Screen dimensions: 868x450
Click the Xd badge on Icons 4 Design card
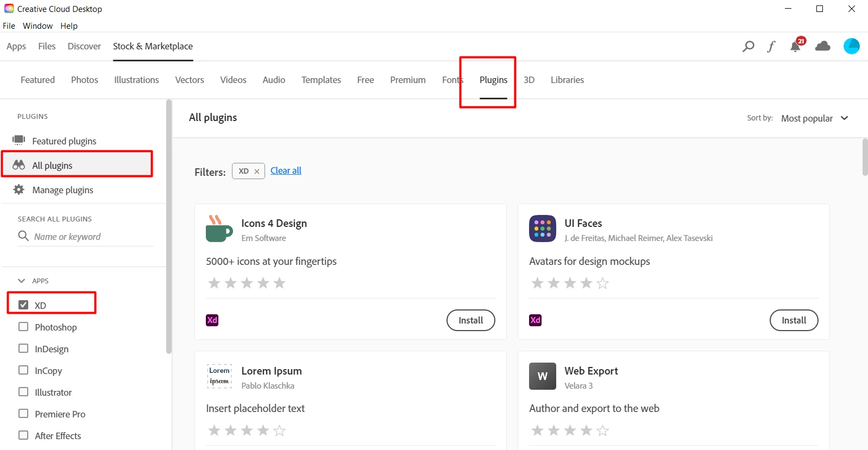click(x=212, y=320)
